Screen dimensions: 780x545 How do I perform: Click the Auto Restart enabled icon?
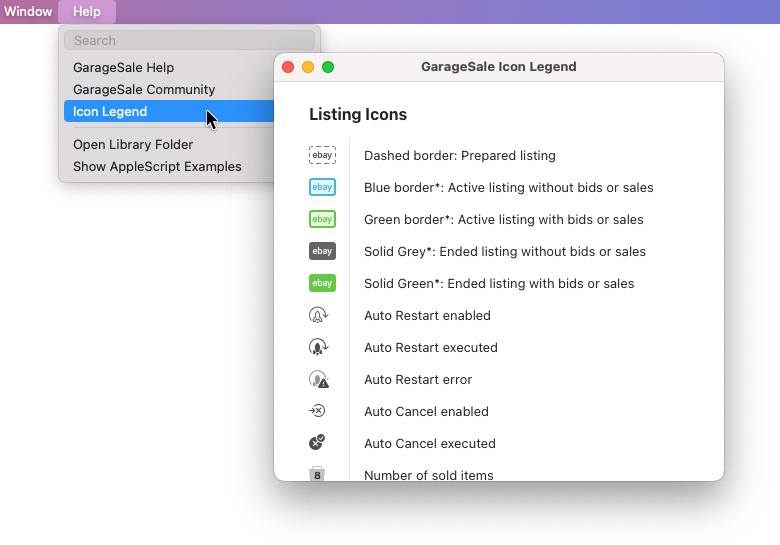click(x=318, y=315)
